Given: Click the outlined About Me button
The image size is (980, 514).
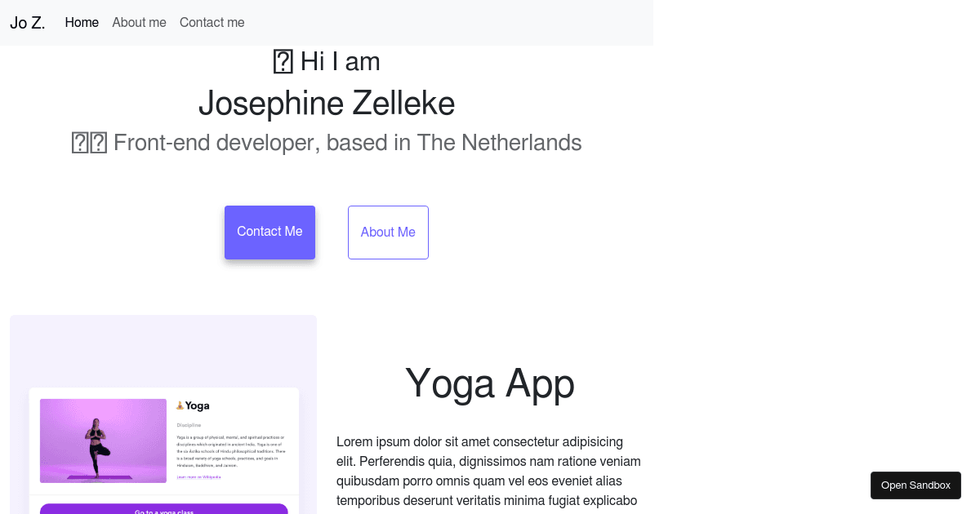Looking at the screenshot, I should click(388, 233).
